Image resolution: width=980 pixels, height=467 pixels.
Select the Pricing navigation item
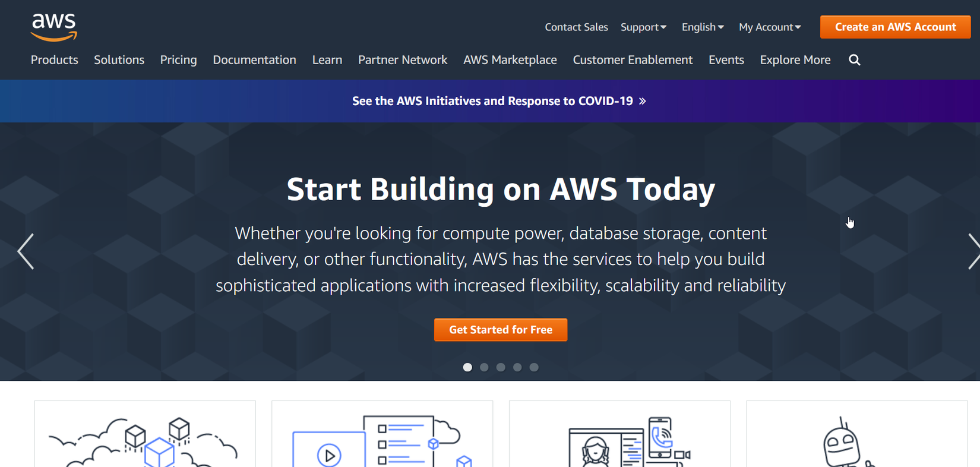pyautogui.click(x=178, y=59)
